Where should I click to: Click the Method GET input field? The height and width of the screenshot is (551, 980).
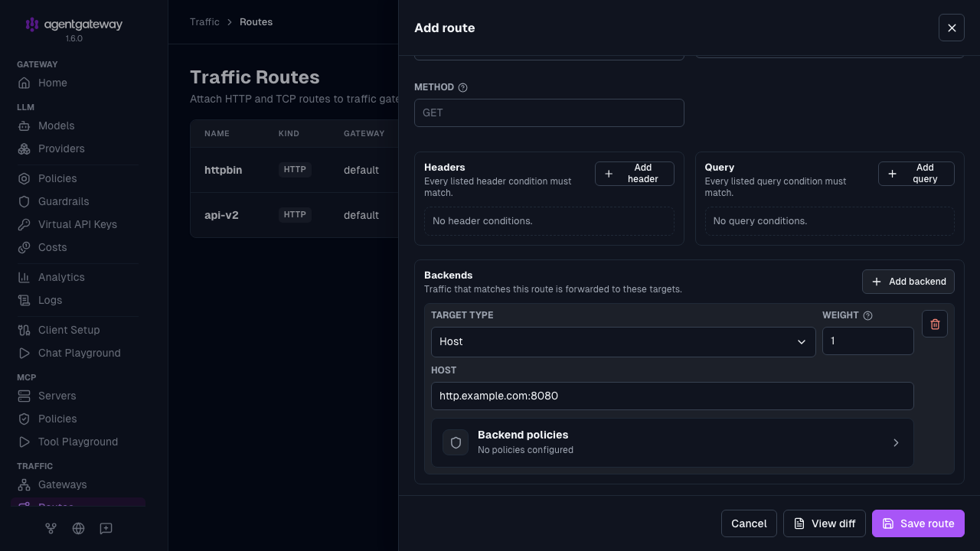tap(549, 112)
